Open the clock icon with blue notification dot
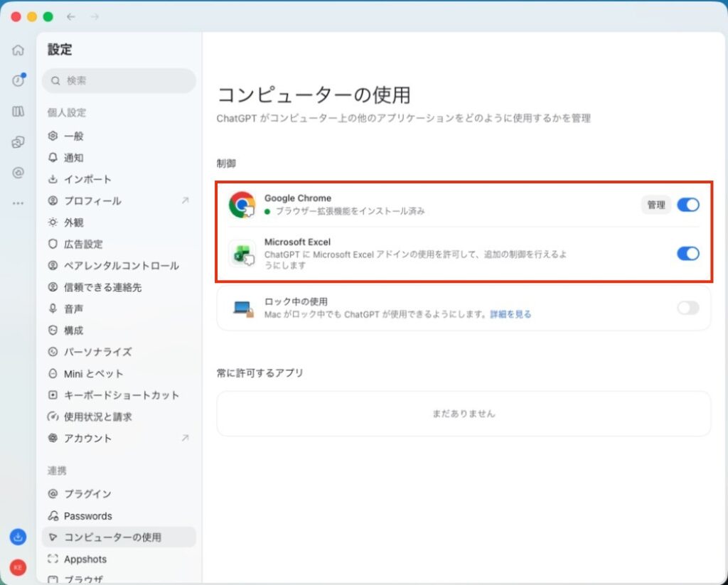Image resolution: width=728 pixels, height=585 pixels. [18, 80]
